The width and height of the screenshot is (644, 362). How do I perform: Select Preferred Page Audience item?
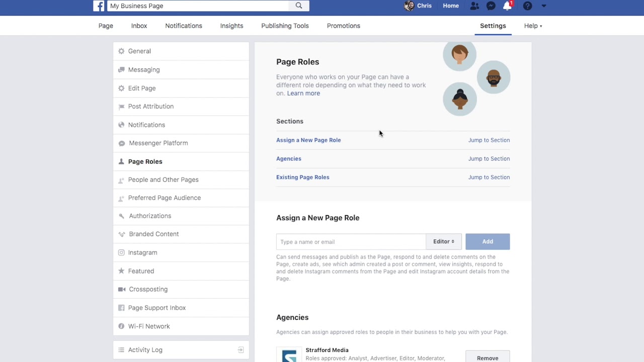(x=181, y=198)
